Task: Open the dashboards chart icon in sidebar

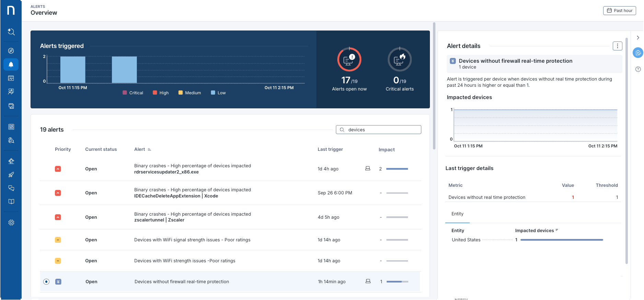Action: pos(11,78)
